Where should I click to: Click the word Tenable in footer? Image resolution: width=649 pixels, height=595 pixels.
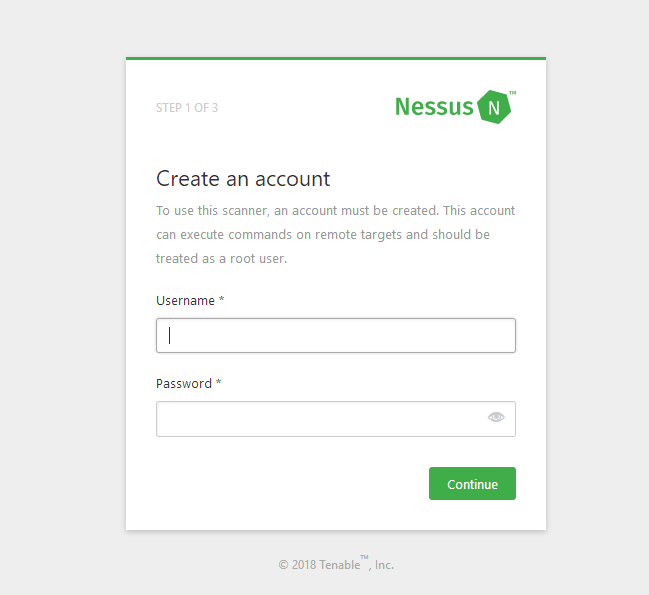[x=339, y=565]
